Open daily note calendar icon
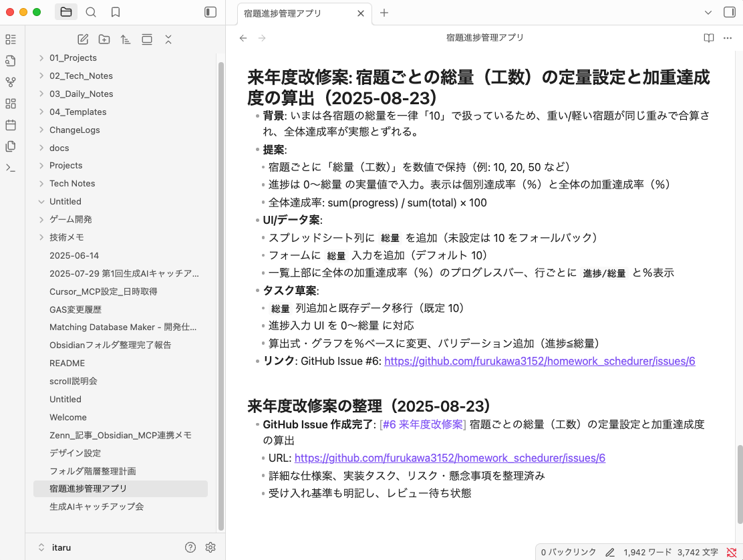The width and height of the screenshot is (743, 560). (11, 125)
